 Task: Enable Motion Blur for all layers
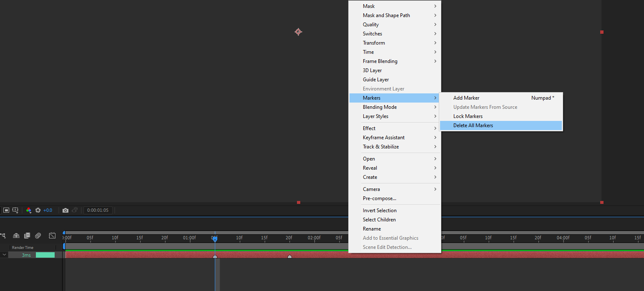(38, 236)
